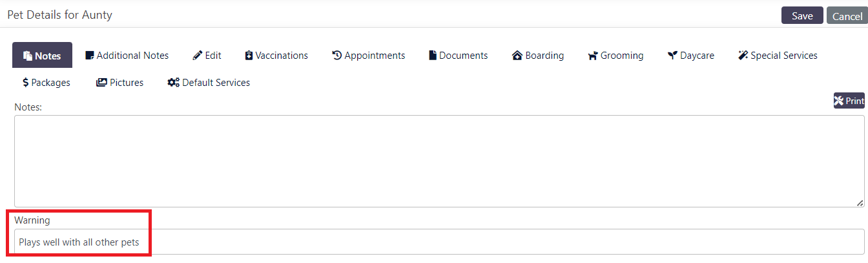868x263 pixels.
Task: Select the Appointments history clock icon
Action: click(336, 56)
